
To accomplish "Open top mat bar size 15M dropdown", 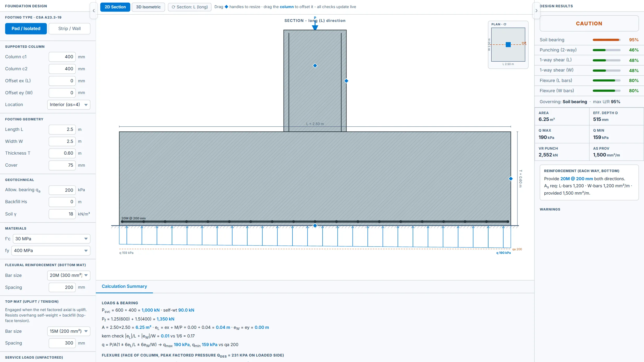I will (69, 331).
